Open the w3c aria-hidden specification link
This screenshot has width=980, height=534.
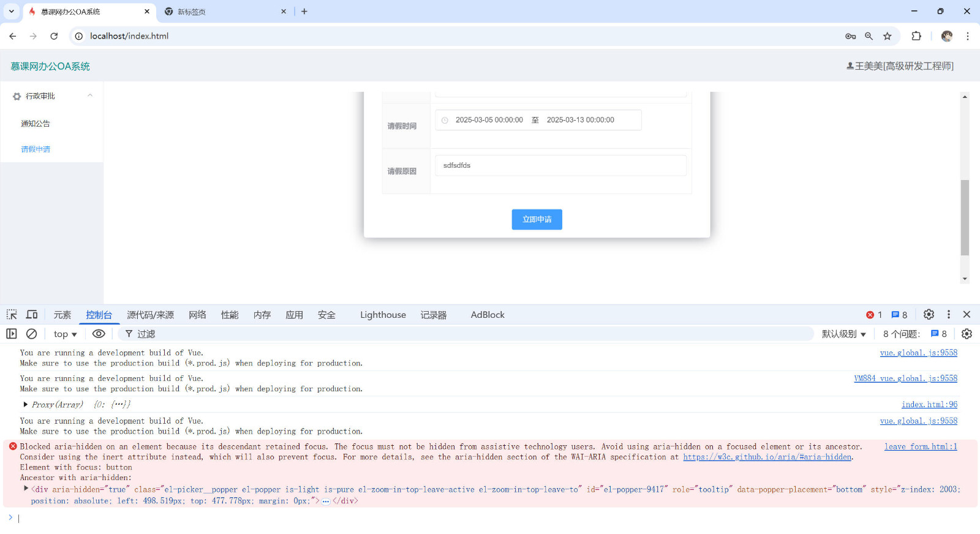point(767,457)
